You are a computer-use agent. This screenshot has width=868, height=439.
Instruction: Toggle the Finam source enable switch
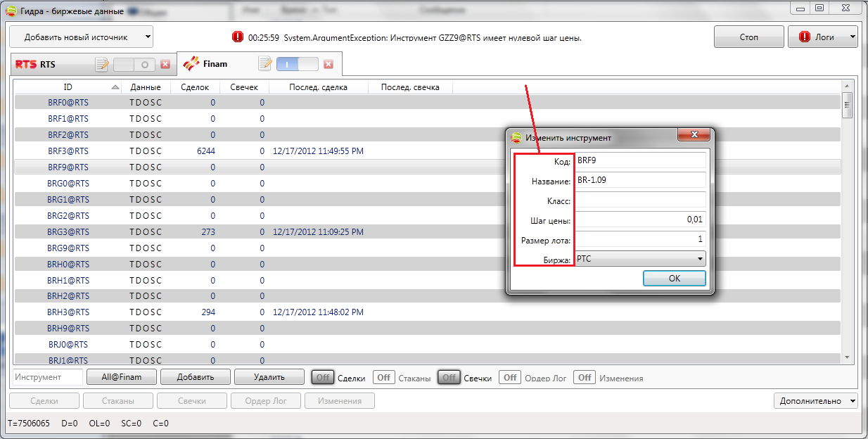tap(297, 65)
